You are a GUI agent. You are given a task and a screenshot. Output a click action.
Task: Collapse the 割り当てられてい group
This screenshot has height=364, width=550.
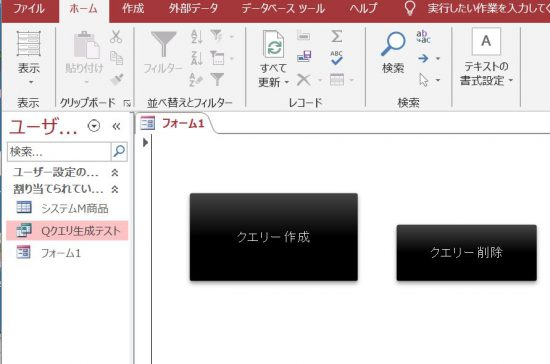pos(115,189)
